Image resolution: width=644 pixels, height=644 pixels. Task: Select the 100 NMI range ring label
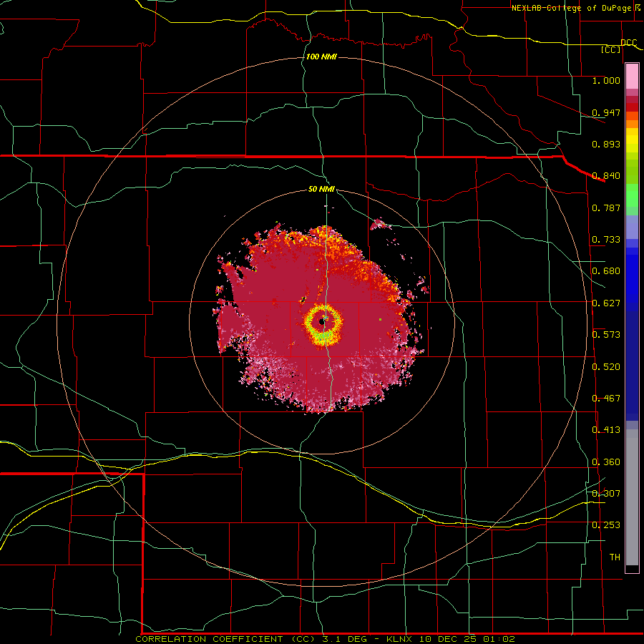321,57
